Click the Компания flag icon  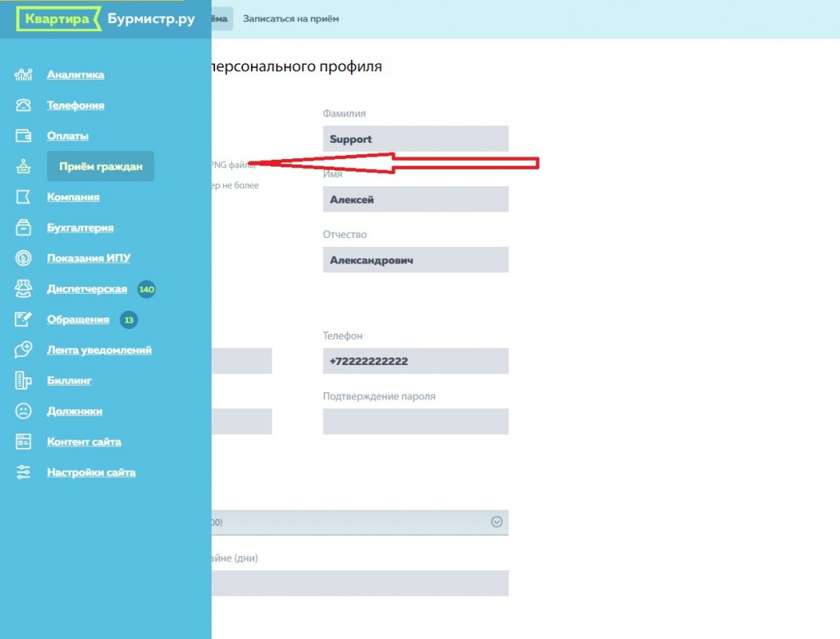point(23,197)
